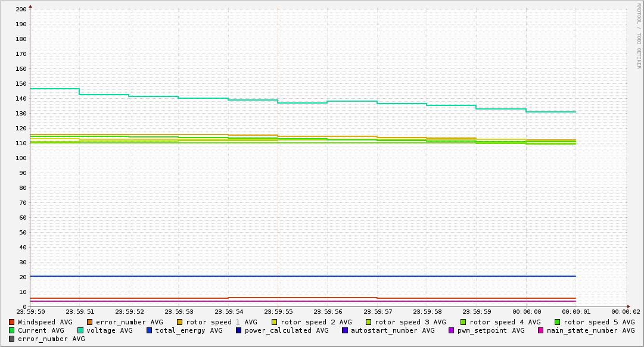Image resolution: width=644 pixels, height=347 pixels.
Task: Click the pwm_setpoint AVG purple swatch
Action: (x=451, y=330)
